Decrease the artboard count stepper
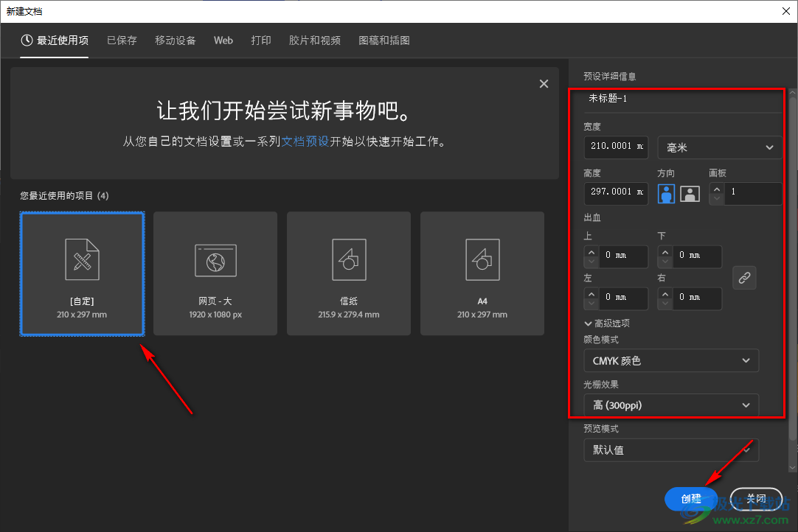The image size is (798, 532). point(717,199)
